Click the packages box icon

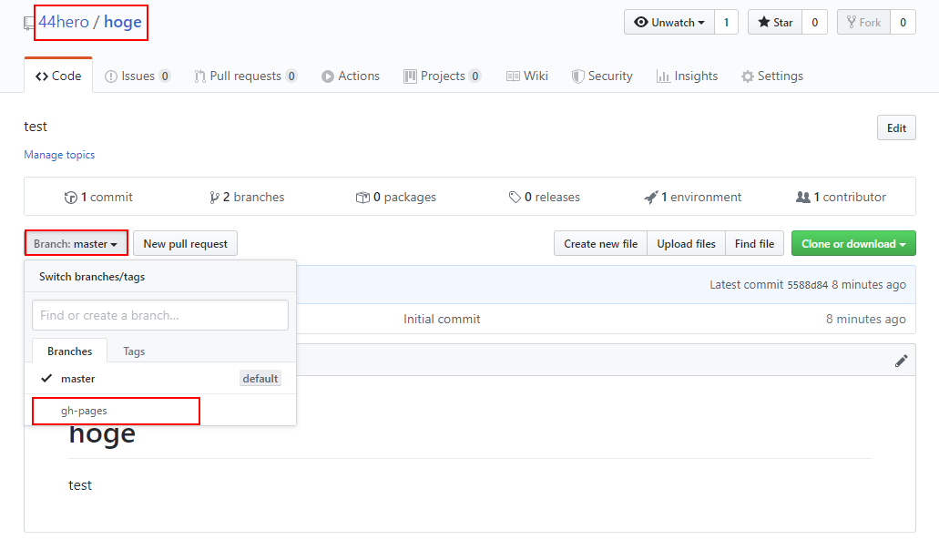(x=362, y=198)
